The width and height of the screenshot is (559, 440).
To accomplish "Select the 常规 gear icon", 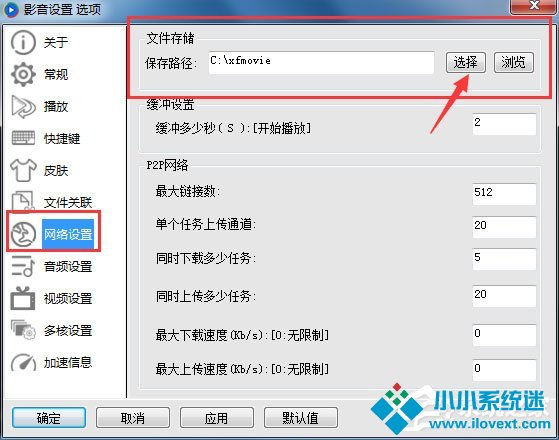I will coord(23,74).
